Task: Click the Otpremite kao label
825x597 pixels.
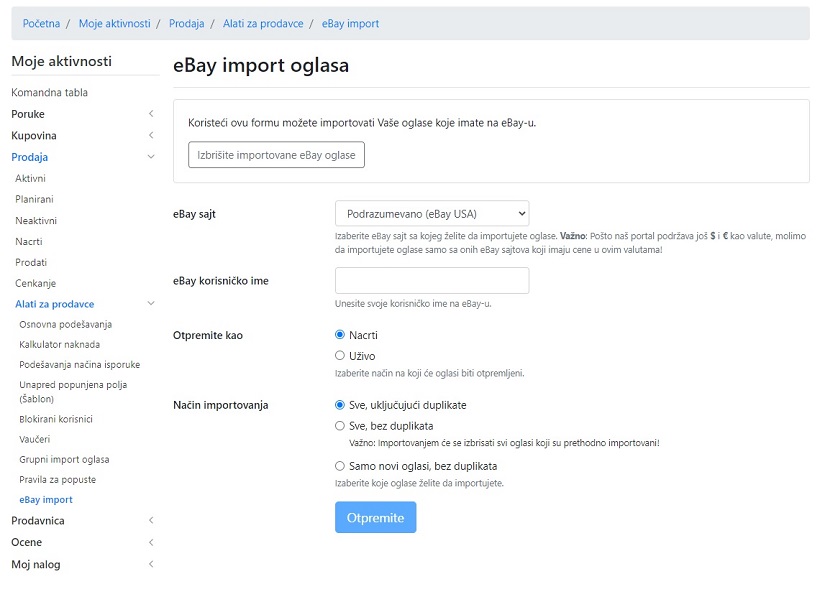Action: pos(208,336)
